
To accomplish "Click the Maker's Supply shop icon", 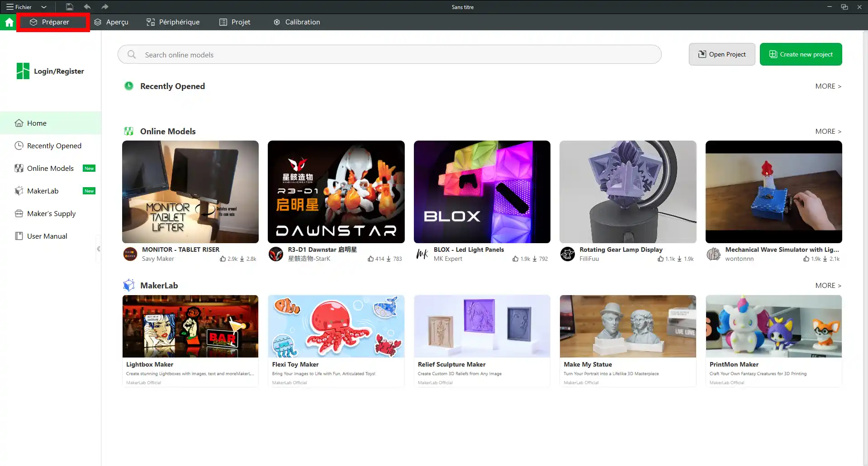I will click(x=19, y=213).
